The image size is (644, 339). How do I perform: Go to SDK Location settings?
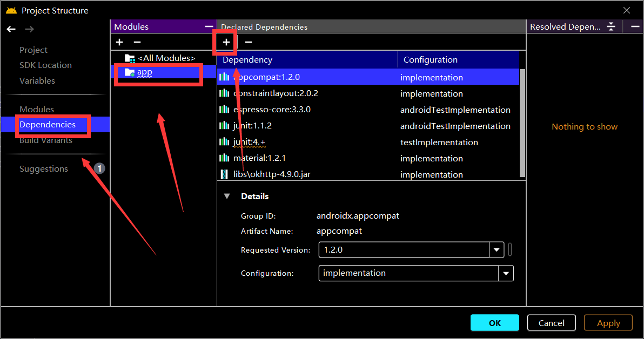coord(45,65)
